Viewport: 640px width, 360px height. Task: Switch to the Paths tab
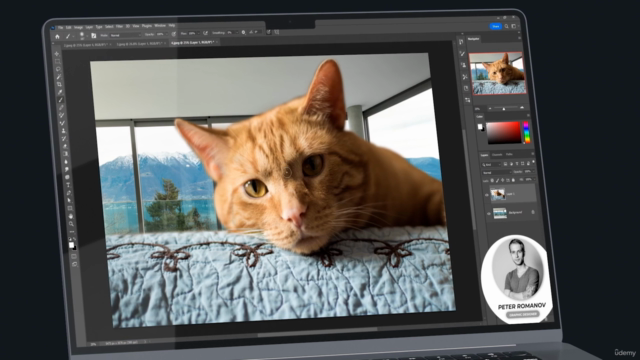(509, 154)
